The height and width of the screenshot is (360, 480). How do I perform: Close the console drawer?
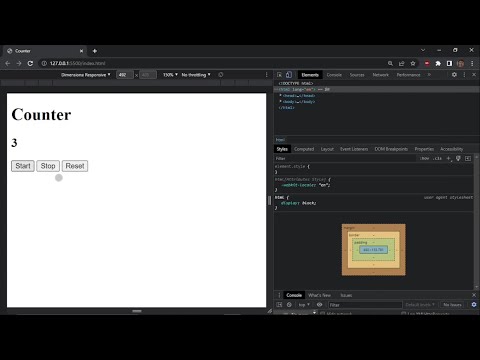coord(474,295)
